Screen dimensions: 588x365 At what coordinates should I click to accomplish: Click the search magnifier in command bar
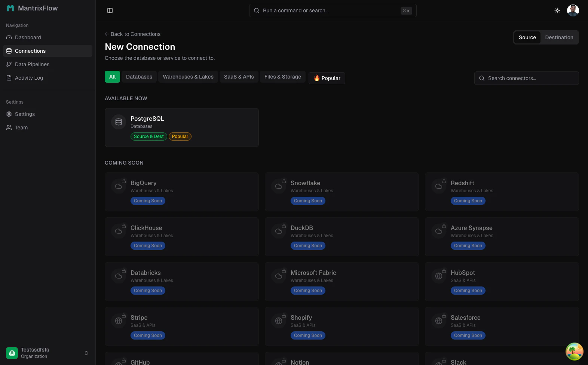(257, 10)
